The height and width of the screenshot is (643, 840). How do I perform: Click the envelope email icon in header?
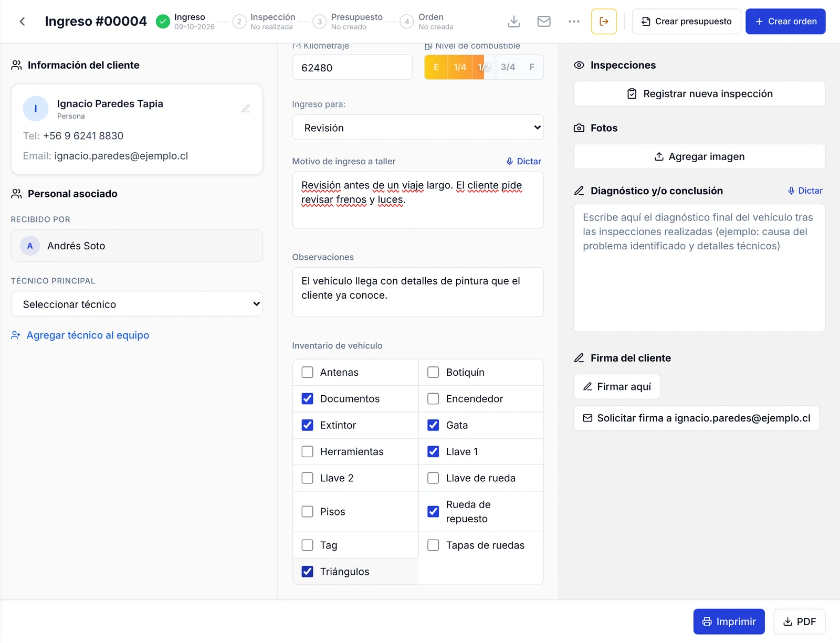click(544, 22)
